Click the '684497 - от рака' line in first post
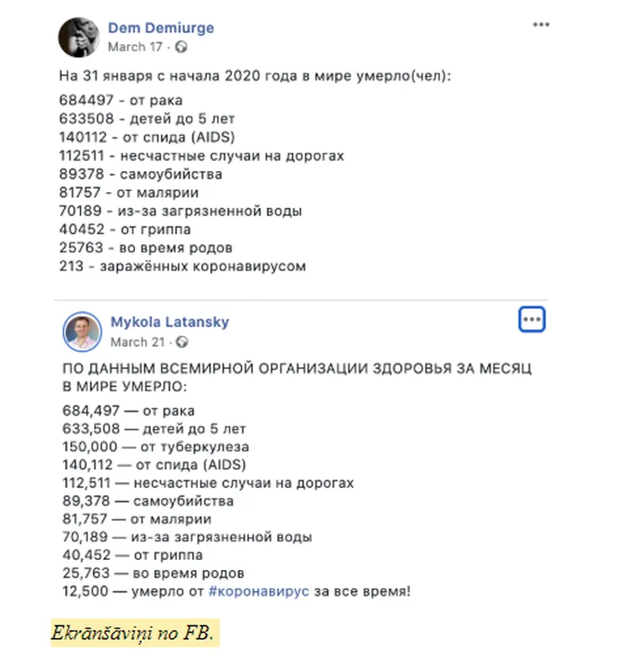Screen dimensions: 644x663 (121, 101)
